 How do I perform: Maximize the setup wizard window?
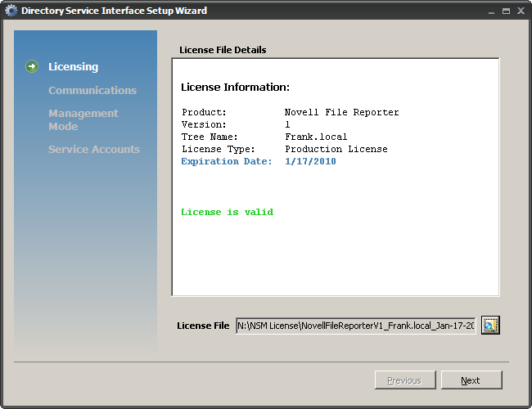pos(506,11)
